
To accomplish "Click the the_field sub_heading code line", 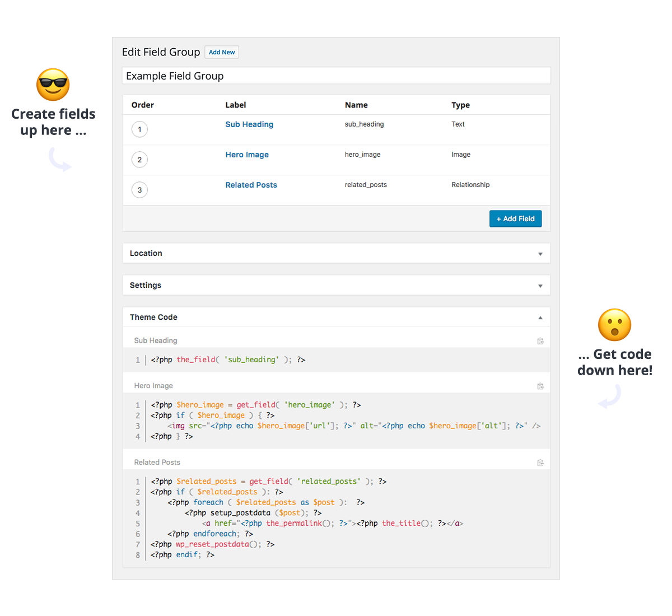I will click(x=228, y=360).
